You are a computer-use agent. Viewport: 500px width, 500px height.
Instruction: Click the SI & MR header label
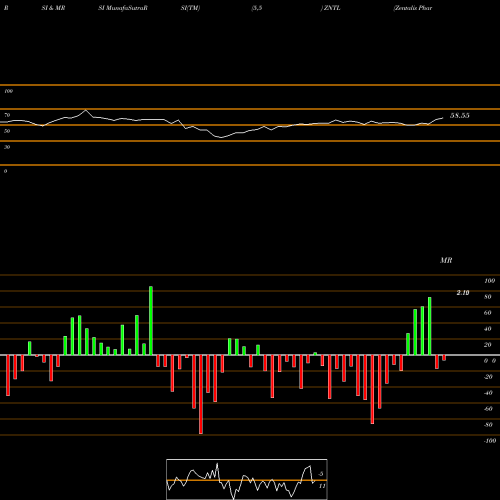click(x=53, y=8)
